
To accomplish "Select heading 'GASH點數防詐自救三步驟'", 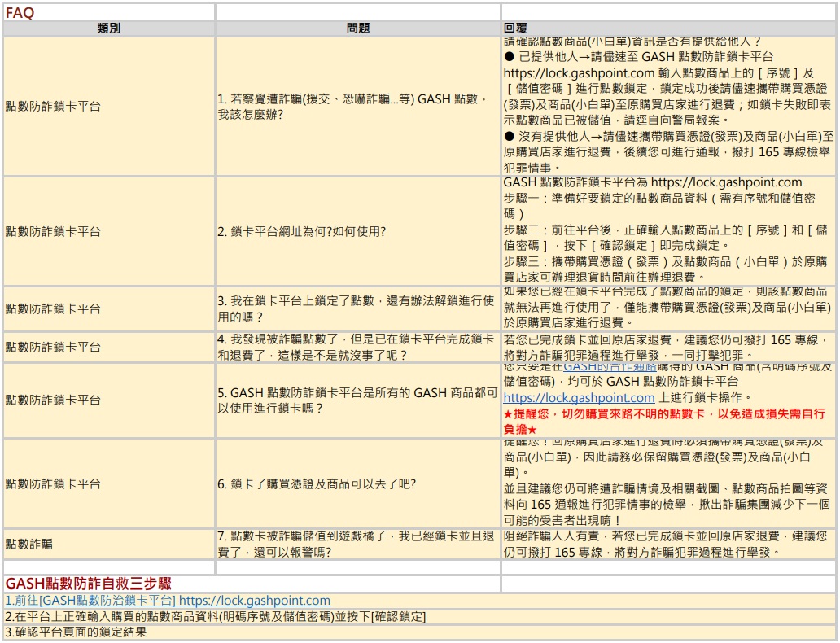I will coord(89,584).
